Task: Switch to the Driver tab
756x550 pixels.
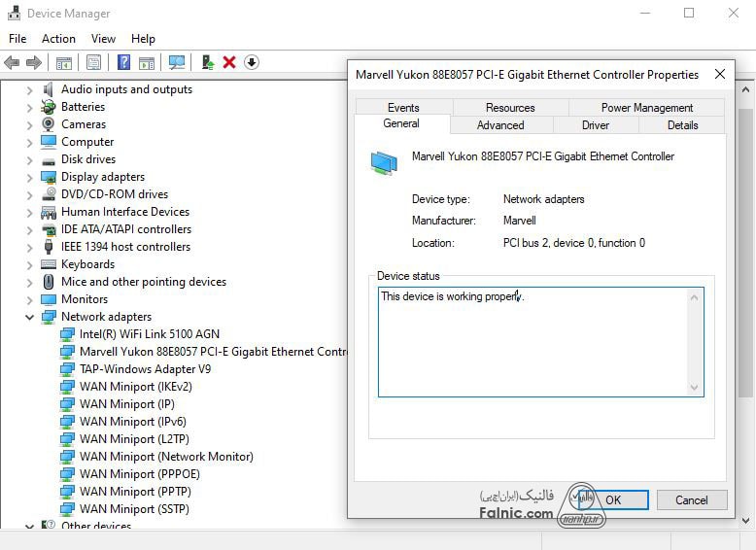Action: click(x=595, y=125)
